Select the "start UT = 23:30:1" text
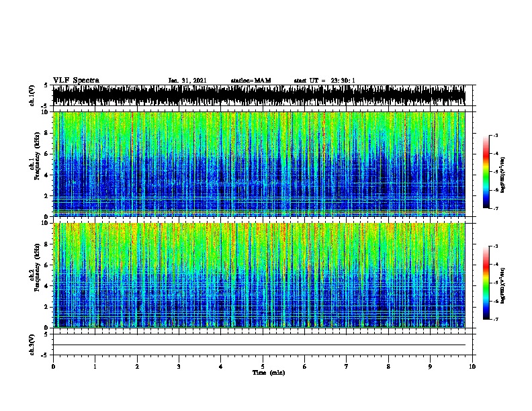 point(324,81)
